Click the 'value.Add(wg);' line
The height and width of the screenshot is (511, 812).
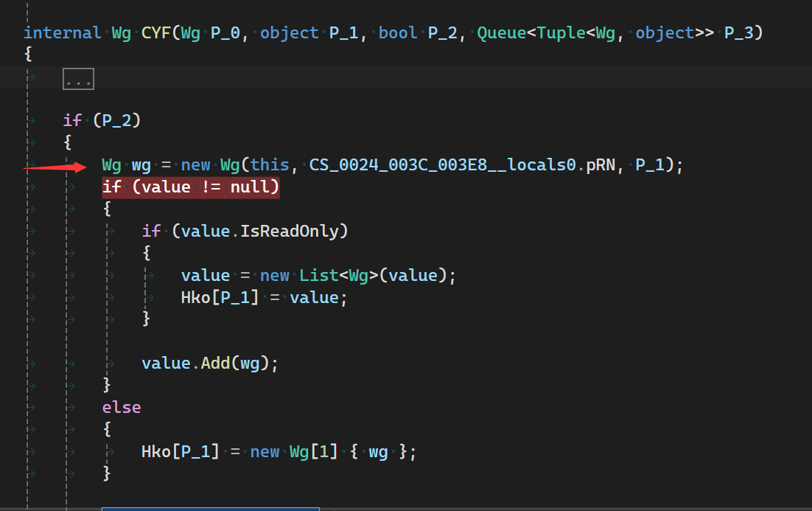tap(210, 364)
